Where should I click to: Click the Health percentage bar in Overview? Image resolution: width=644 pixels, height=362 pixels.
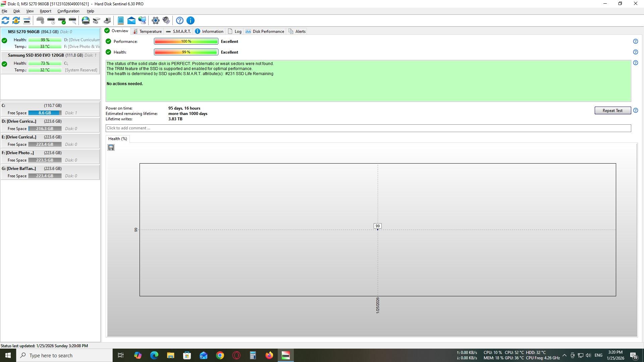[x=186, y=52]
